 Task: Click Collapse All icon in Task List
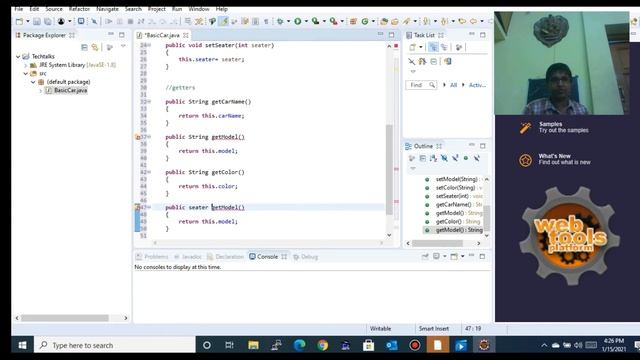(x=433, y=62)
